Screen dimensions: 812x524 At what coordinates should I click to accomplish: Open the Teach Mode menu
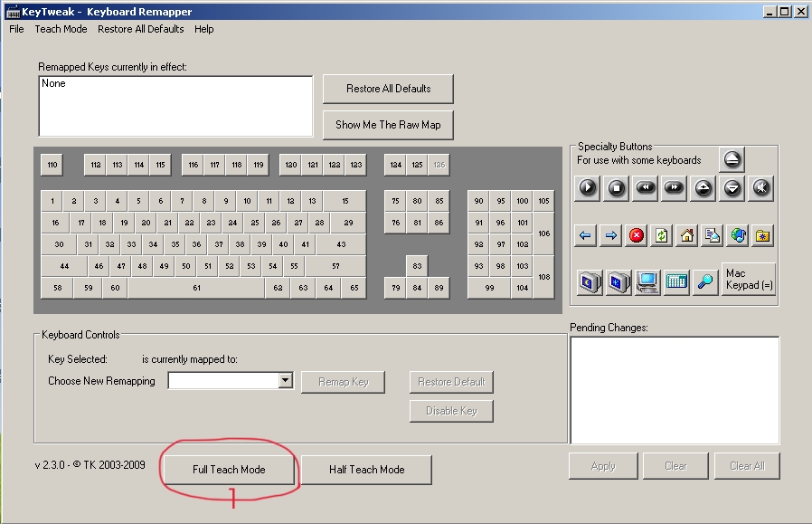point(61,29)
